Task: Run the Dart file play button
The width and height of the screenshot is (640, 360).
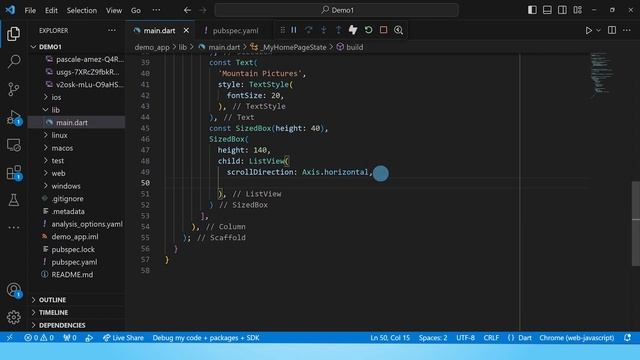Action: (x=589, y=31)
